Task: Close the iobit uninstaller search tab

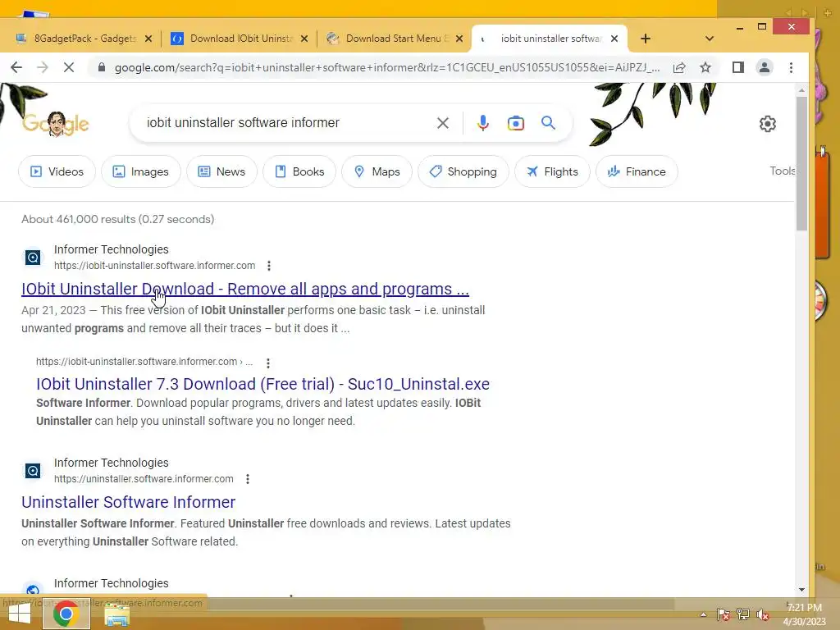Action: click(x=614, y=39)
